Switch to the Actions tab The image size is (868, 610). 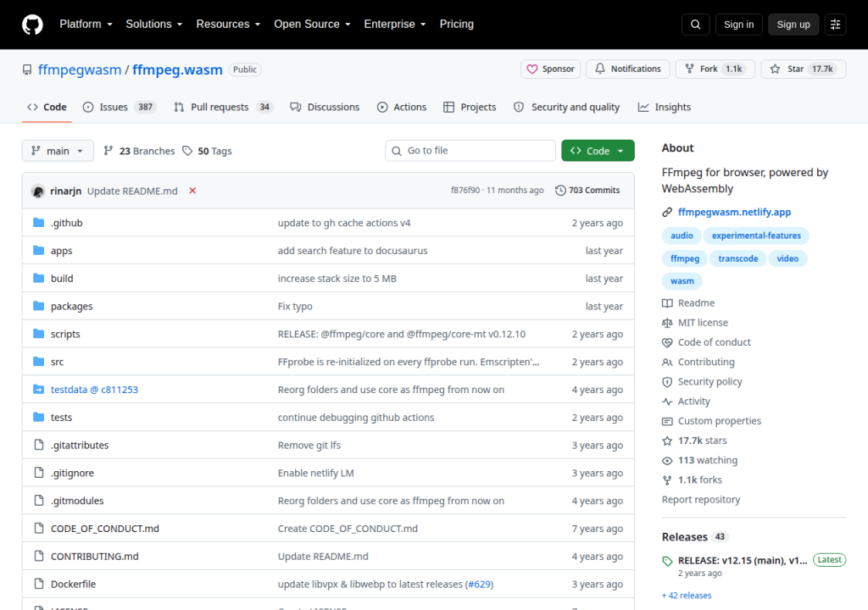pos(402,107)
